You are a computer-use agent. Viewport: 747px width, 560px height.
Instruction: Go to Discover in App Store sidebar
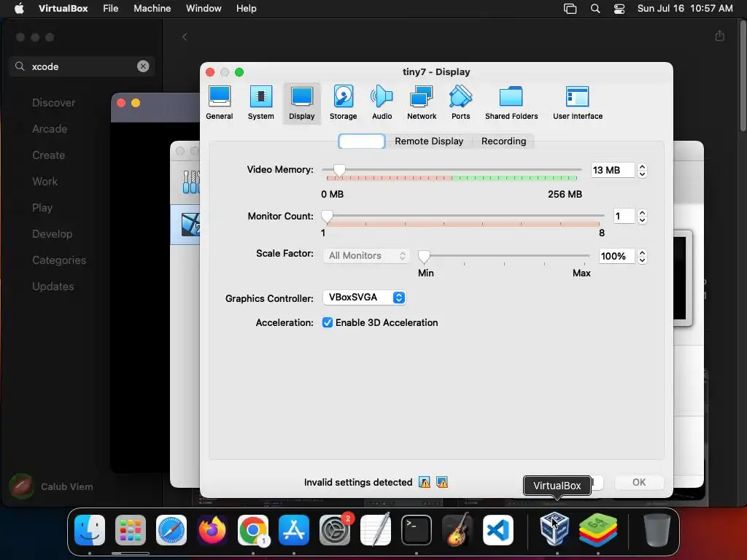(53, 103)
